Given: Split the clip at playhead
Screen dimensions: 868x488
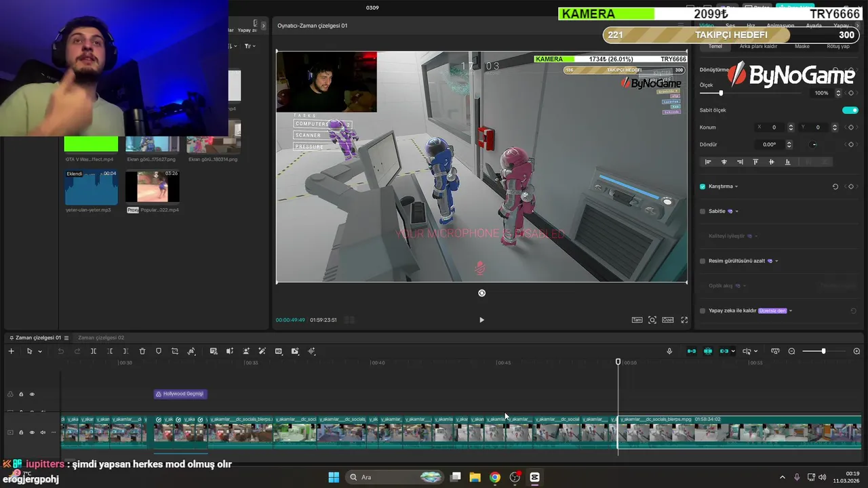Looking at the screenshot, I should [x=94, y=351].
